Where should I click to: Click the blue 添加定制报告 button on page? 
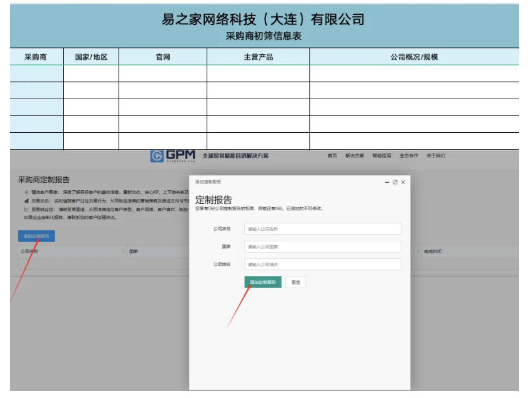point(36,236)
